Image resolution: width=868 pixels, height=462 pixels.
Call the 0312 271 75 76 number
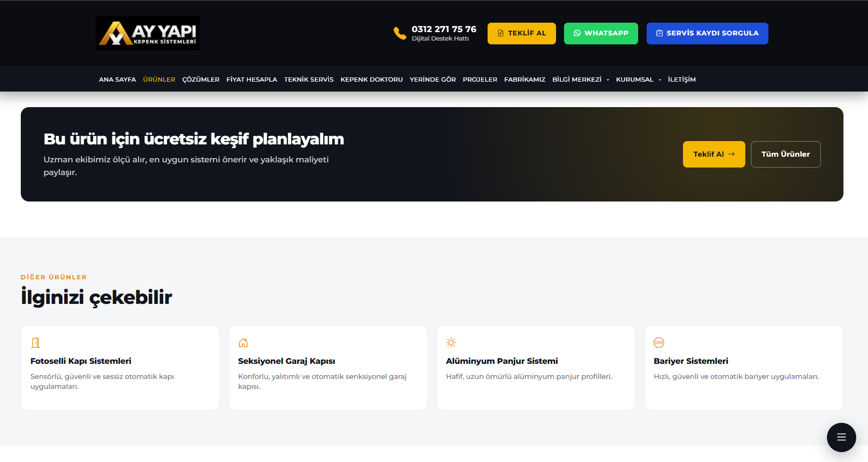444,29
